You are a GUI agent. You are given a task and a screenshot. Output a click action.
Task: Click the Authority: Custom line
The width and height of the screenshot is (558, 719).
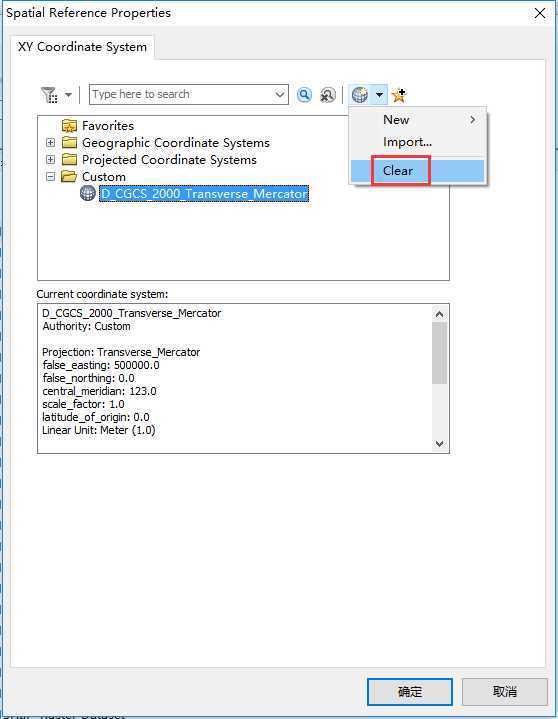[x=86, y=326]
